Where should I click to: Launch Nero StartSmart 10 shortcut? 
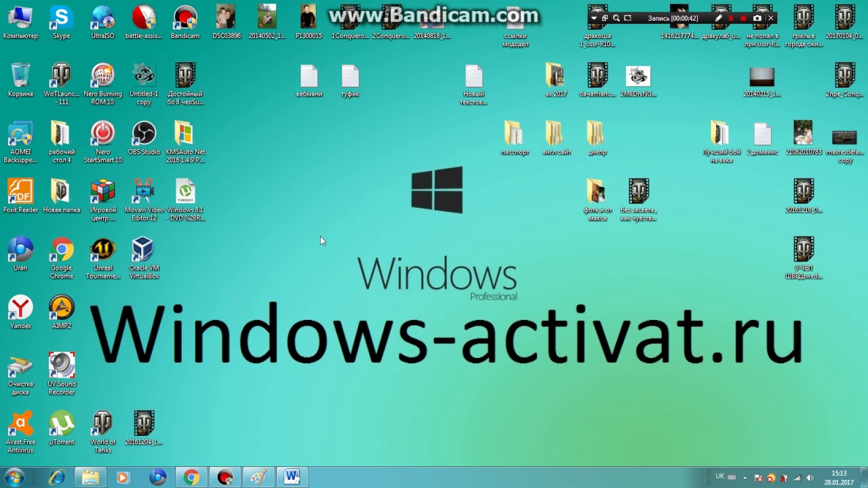point(102,142)
